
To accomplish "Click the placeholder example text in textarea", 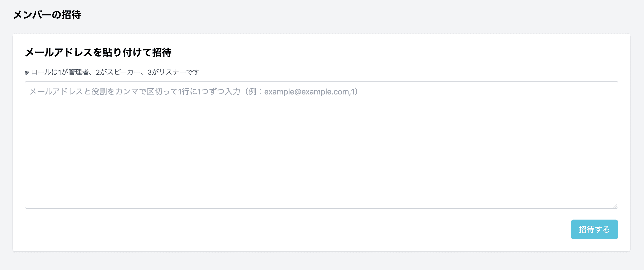I will (192, 91).
